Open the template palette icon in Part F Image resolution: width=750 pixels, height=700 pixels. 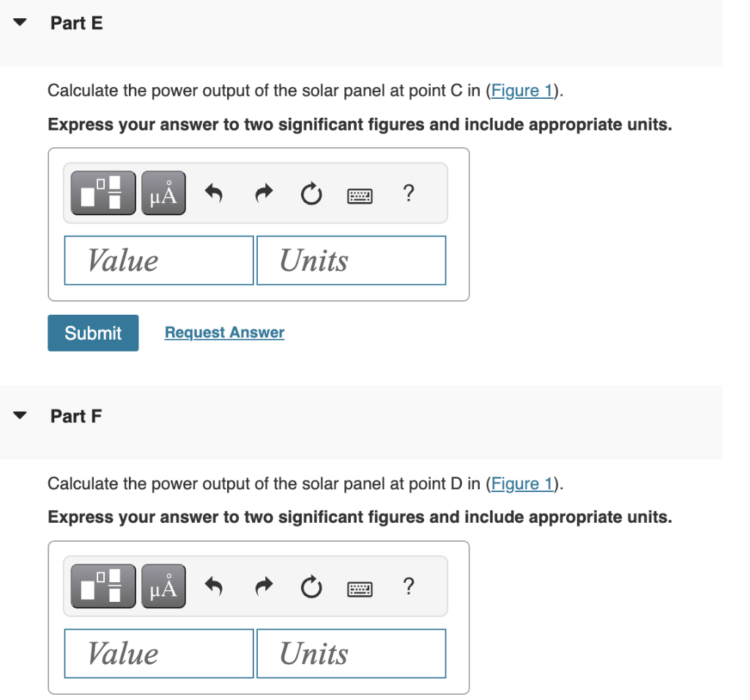point(102,586)
